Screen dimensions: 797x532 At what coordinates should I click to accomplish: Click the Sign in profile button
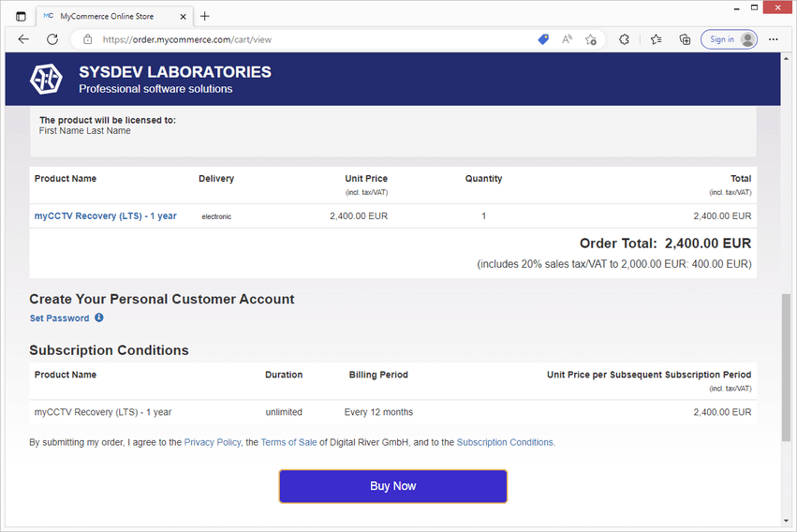(729, 39)
